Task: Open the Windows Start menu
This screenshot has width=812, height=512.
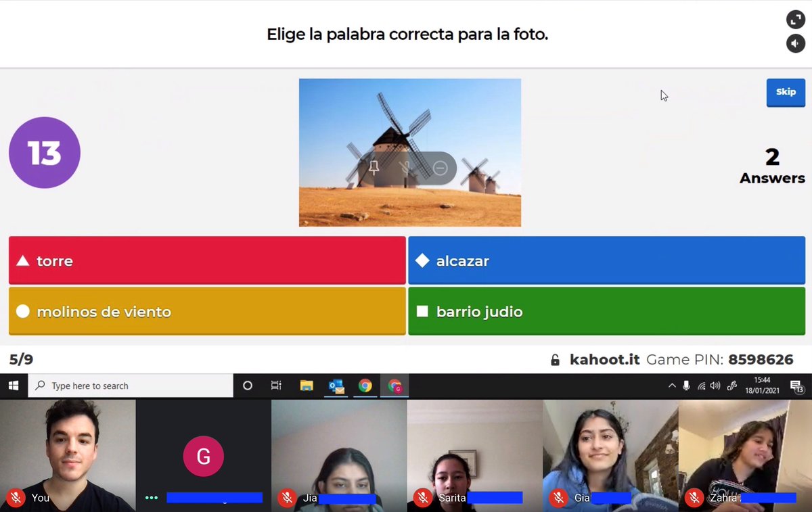Action: point(13,386)
